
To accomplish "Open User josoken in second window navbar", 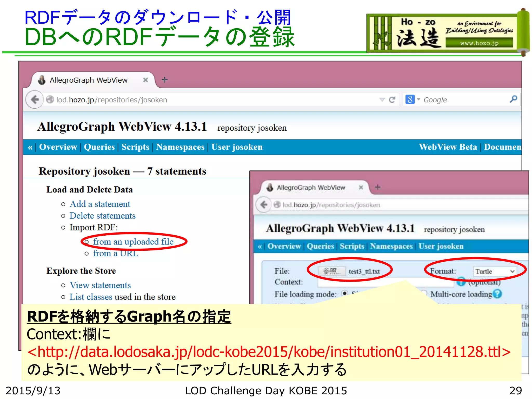I will tap(441, 246).
